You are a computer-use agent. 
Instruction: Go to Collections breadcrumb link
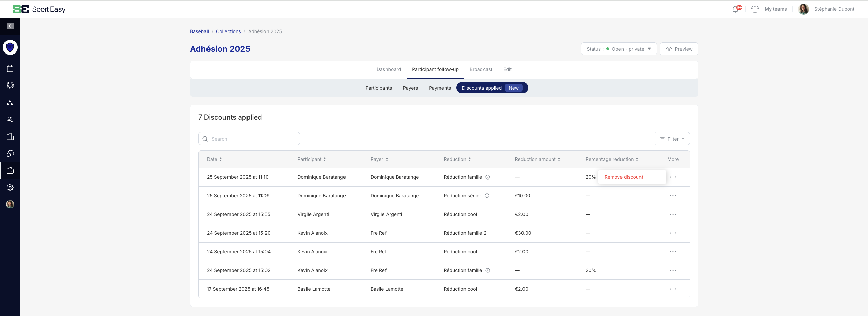[228, 31]
